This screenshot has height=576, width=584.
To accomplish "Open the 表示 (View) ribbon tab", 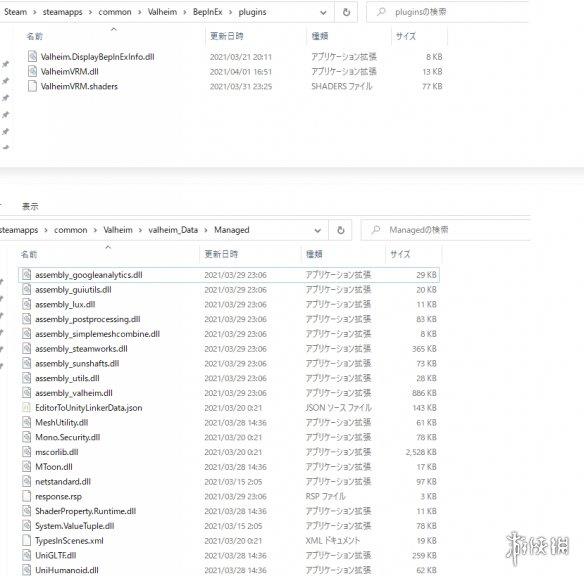I will [30, 206].
